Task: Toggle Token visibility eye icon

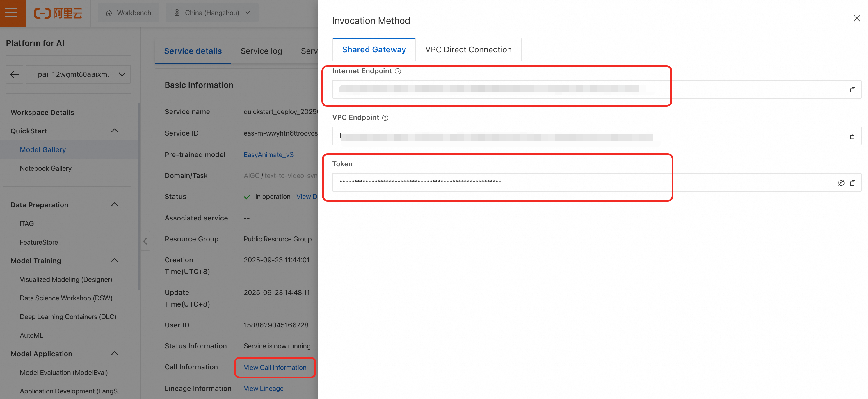Action: (841, 183)
